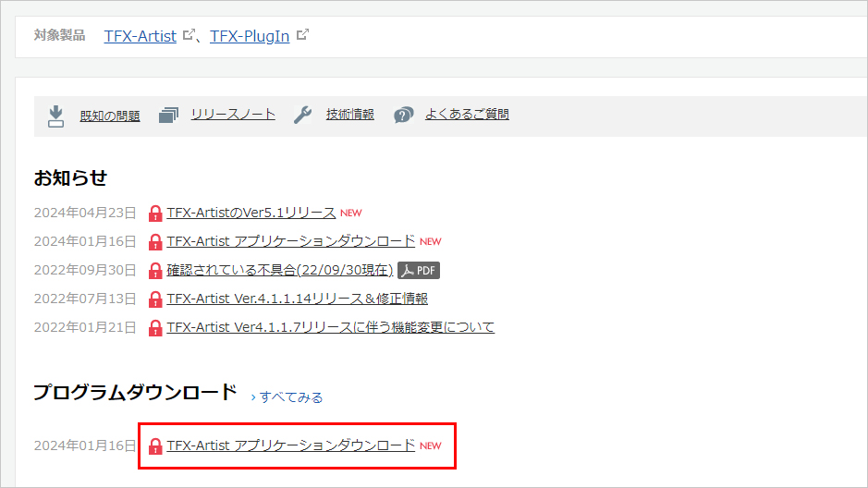Viewport: 868px width, 488px height.
Task: Open the リリースノート link
Action: 233,115
